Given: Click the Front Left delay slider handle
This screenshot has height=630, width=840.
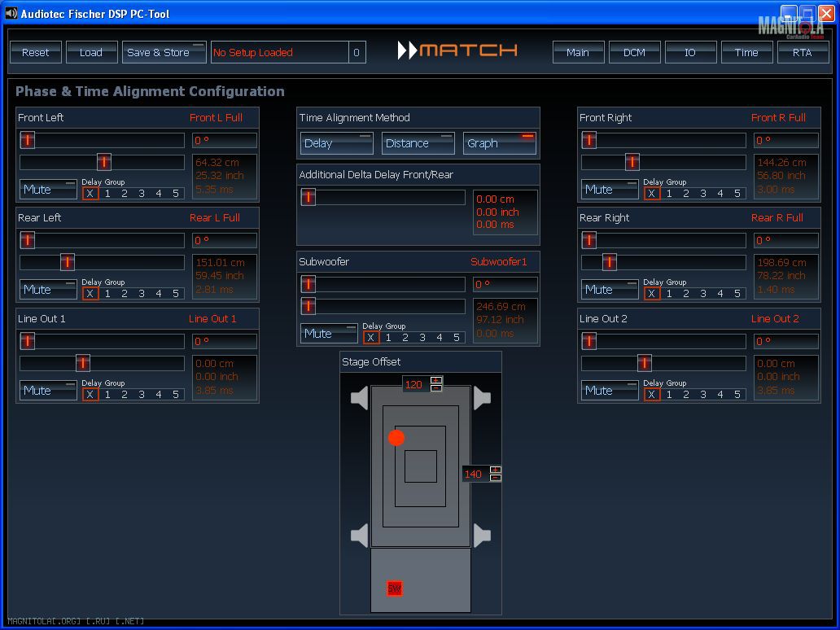Looking at the screenshot, I should coord(104,162).
